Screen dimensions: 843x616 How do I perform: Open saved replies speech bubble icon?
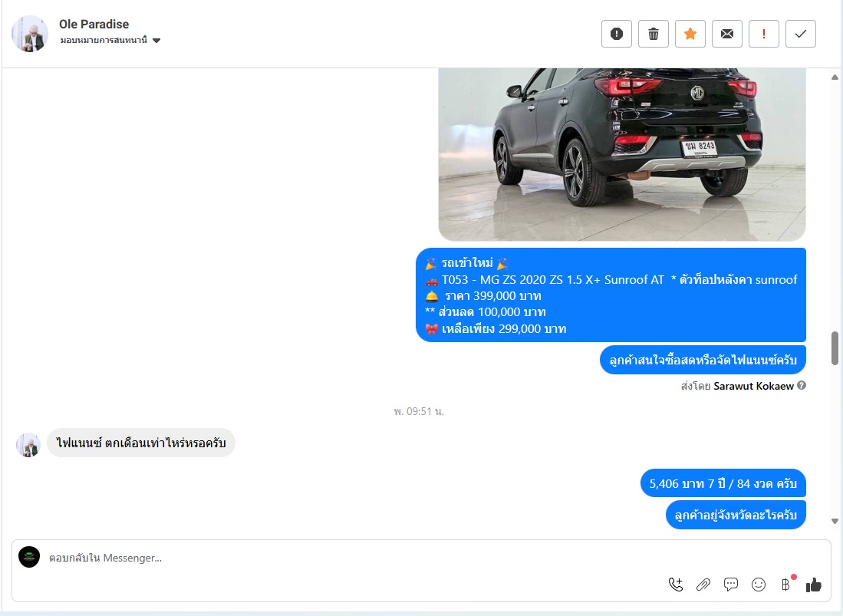(x=731, y=585)
